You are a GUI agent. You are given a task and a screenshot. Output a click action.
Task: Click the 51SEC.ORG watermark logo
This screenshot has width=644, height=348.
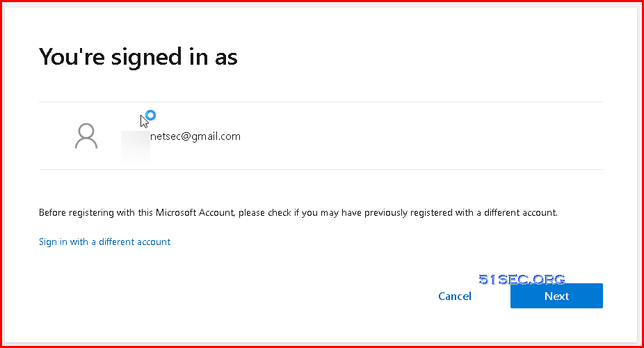point(522,279)
